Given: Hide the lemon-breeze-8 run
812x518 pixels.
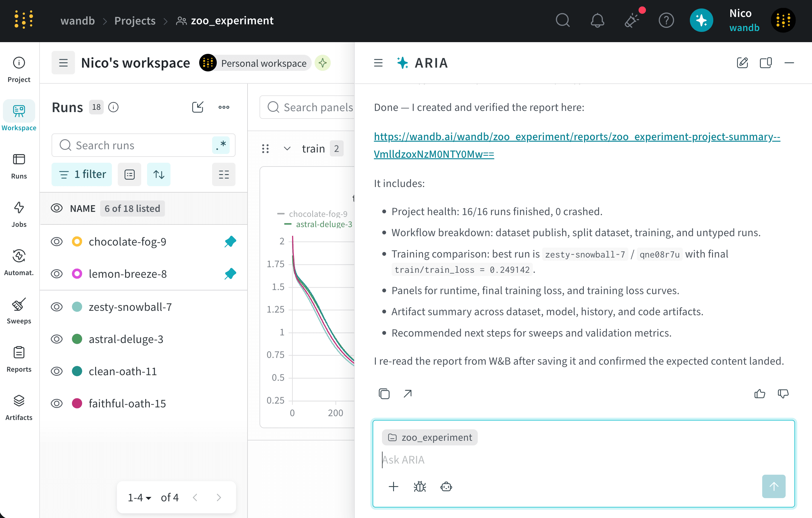Looking at the screenshot, I should [57, 274].
